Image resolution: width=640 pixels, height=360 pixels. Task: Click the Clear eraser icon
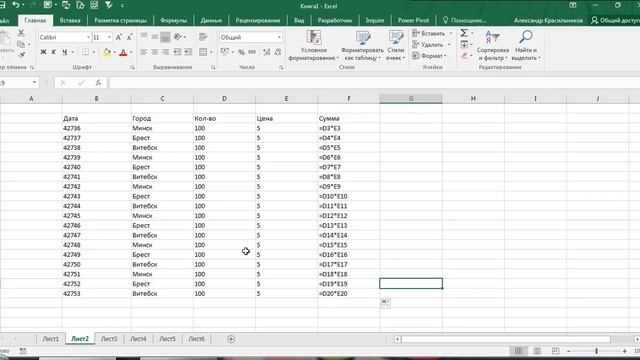(x=464, y=56)
